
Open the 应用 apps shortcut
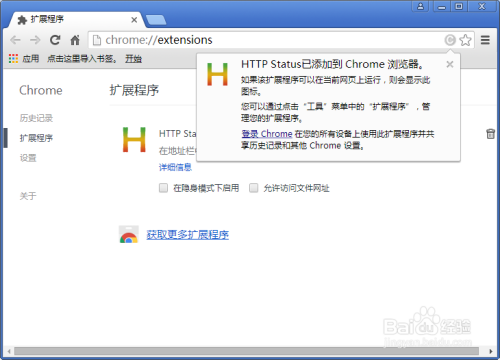click(24, 59)
